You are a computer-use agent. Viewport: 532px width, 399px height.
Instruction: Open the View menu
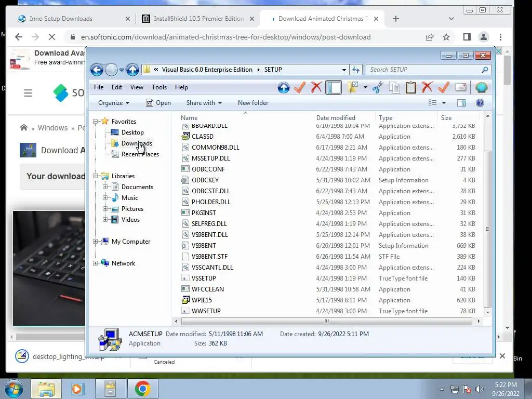137,87
